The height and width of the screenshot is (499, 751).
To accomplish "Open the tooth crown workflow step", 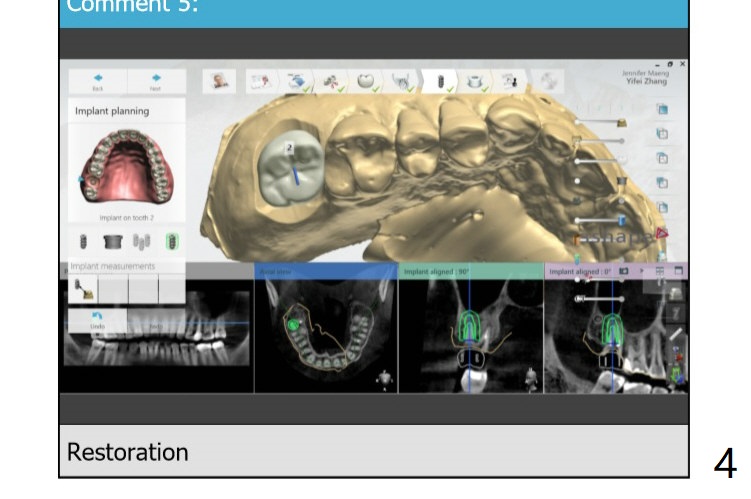I will 367,82.
